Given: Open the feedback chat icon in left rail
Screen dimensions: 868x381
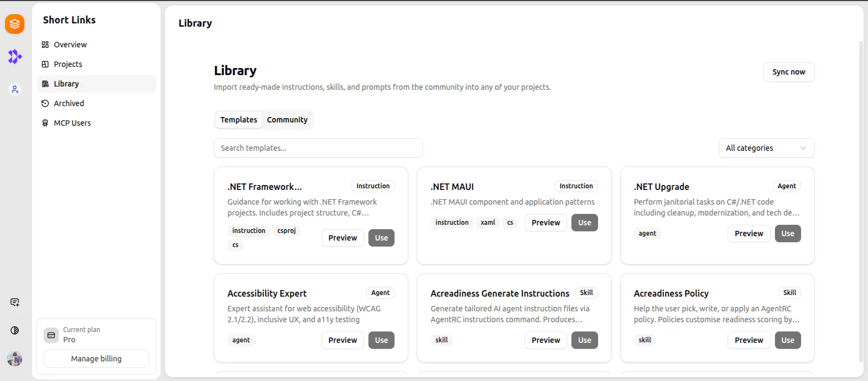Looking at the screenshot, I should (15, 303).
